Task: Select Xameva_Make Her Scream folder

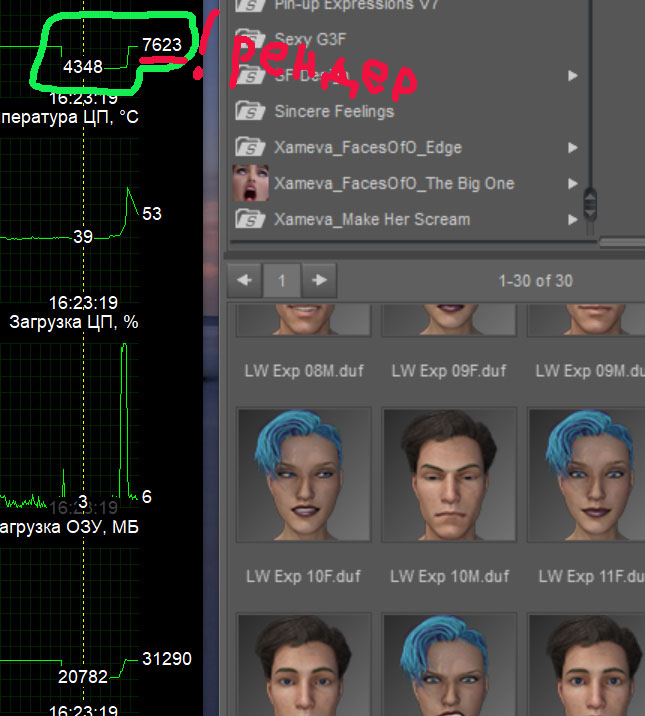Action: tap(372, 220)
